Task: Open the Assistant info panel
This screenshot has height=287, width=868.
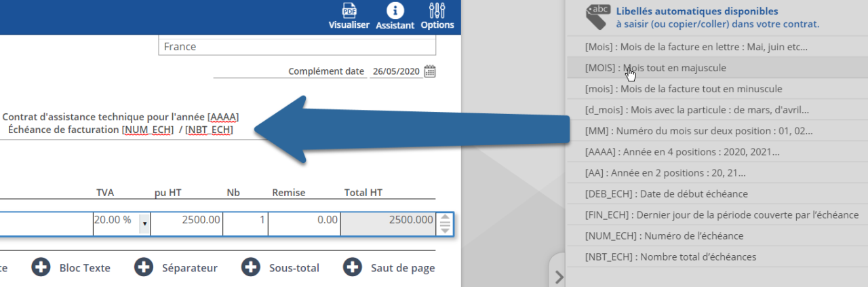Action: click(x=395, y=16)
